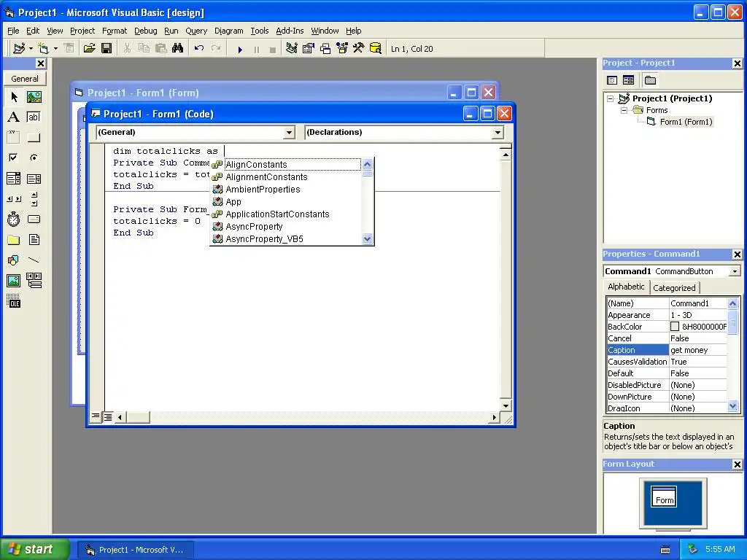Open the (General) object dropdown
747x560 pixels.
click(289, 133)
